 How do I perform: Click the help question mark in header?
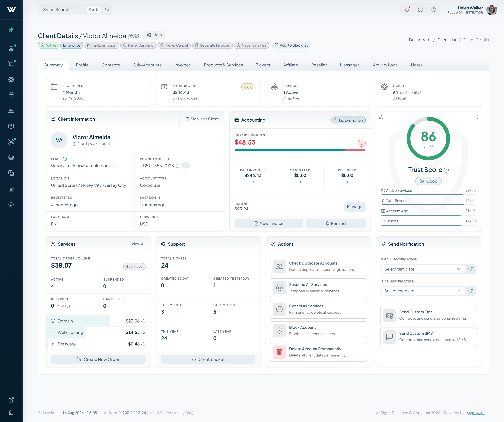pyautogui.click(x=434, y=10)
